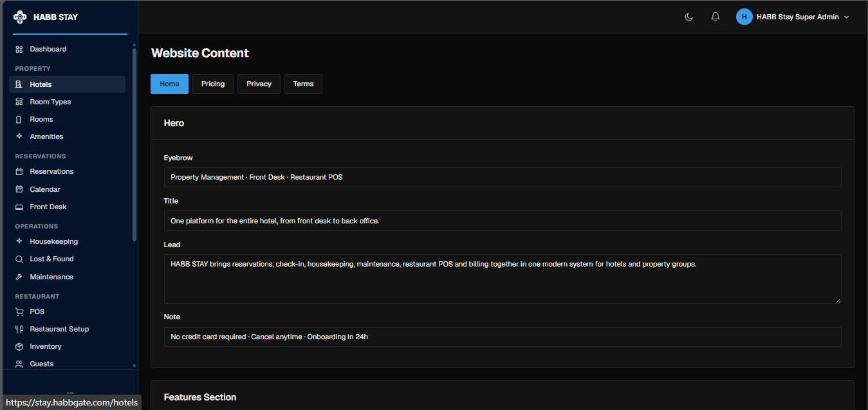Click the RESERVATIONS sidebar group label
The height and width of the screenshot is (410, 868).
(41, 156)
